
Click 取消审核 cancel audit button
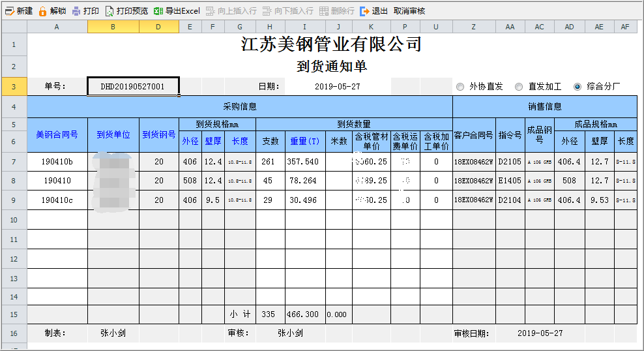click(x=409, y=11)
